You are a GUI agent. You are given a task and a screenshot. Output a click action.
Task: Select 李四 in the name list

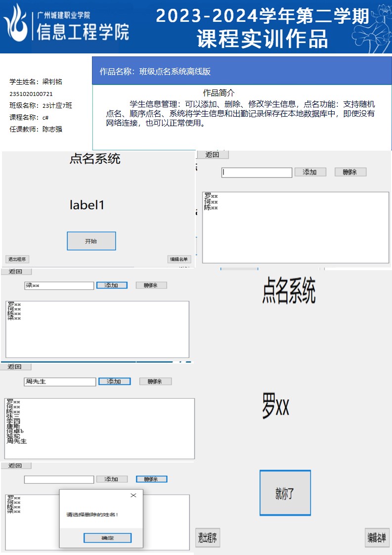tap(13, 421)
